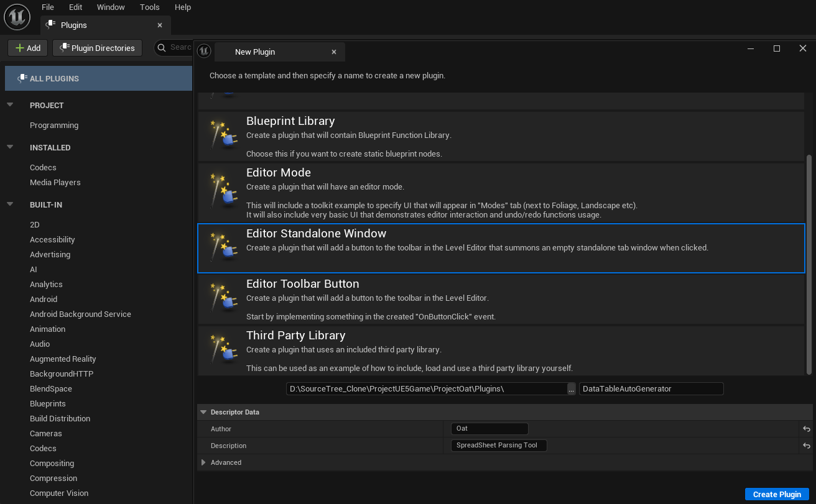Select Editor Toolbar Button template
Screen dimensions: 816x504
pyautogui.click(x=501, y=300)
